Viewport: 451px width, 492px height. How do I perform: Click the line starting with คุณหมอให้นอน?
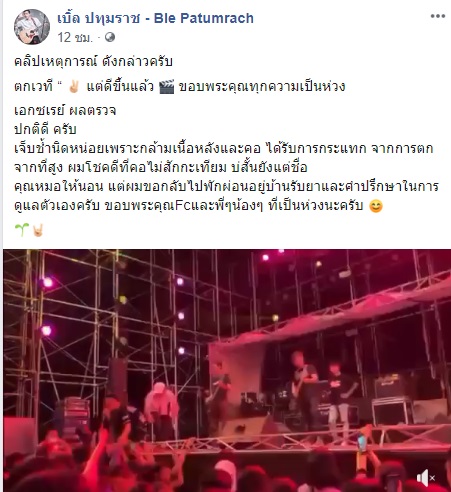(x=226, y=186)
